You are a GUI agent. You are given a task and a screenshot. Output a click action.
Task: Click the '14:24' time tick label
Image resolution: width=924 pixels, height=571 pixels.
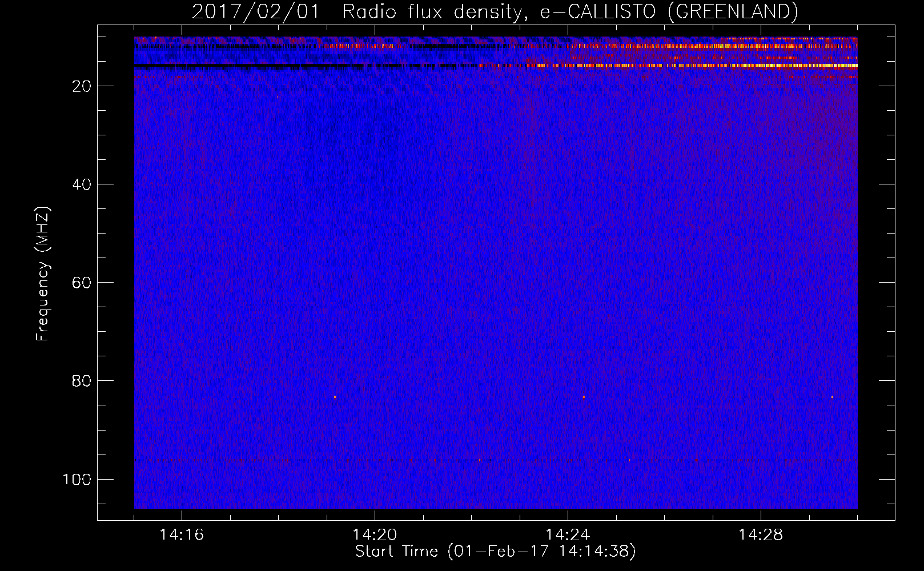pos(568,534)
